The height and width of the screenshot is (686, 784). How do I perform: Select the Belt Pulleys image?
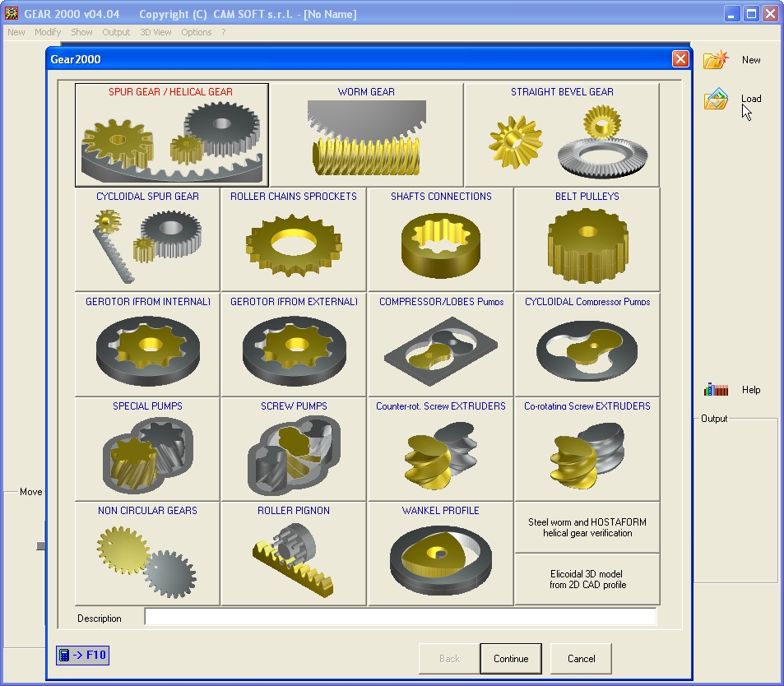(587, 239)
